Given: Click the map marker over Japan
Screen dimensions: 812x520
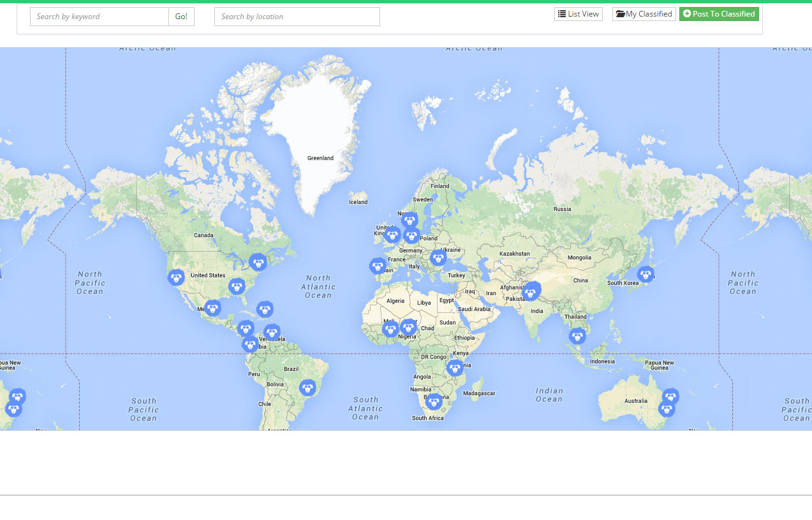Looking at the screenshot, I should pyautogui.click(x=646, y=274).
